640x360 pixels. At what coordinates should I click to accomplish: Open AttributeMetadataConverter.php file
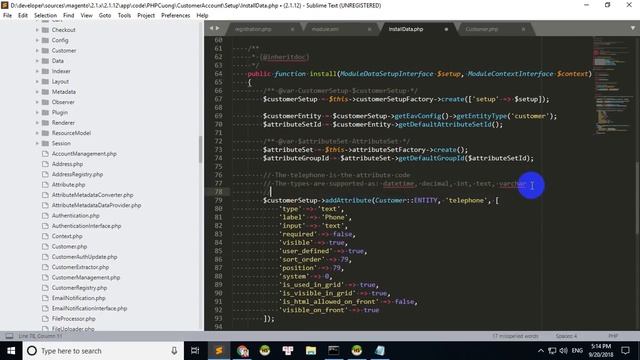[92, 195]
